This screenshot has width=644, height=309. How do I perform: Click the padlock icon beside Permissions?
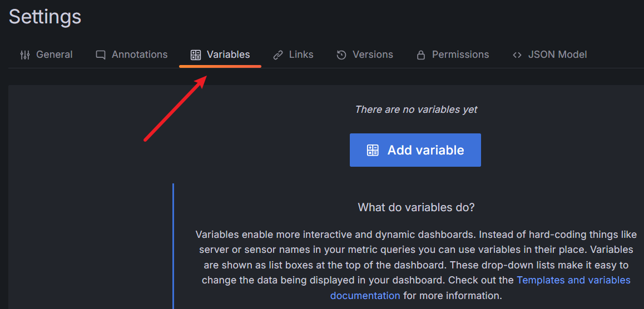(x=421, y=55)
